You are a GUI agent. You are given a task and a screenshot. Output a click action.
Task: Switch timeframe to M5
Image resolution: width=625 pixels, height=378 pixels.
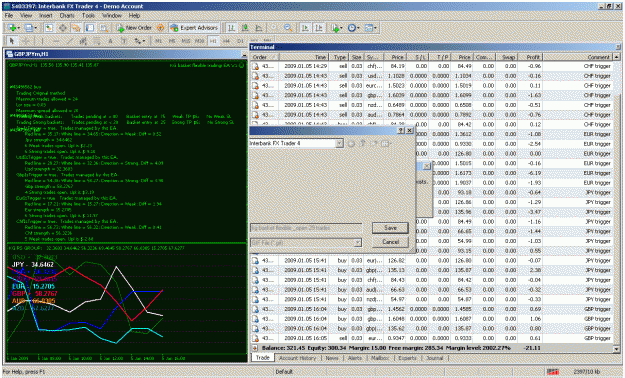click(x=172, y=41)
